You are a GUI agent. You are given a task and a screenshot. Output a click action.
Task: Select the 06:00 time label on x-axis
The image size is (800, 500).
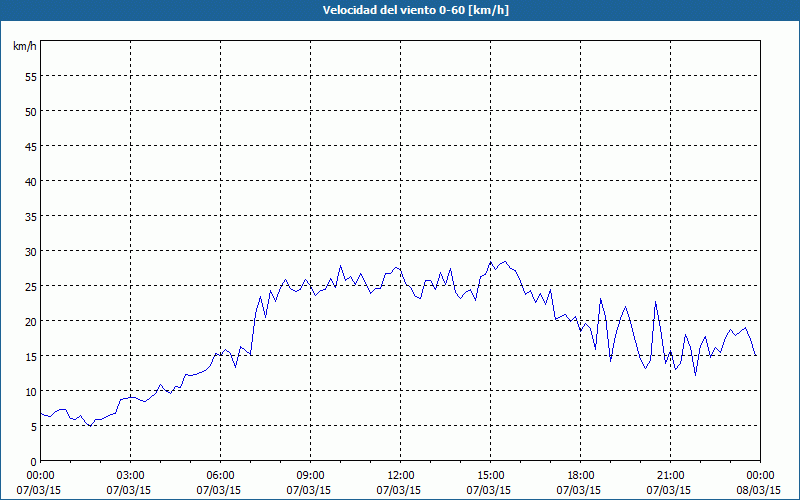(220, 475)
